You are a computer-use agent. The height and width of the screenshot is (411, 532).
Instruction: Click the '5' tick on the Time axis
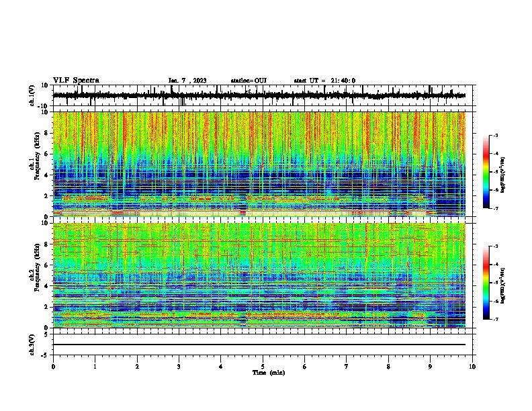(263, 367)
